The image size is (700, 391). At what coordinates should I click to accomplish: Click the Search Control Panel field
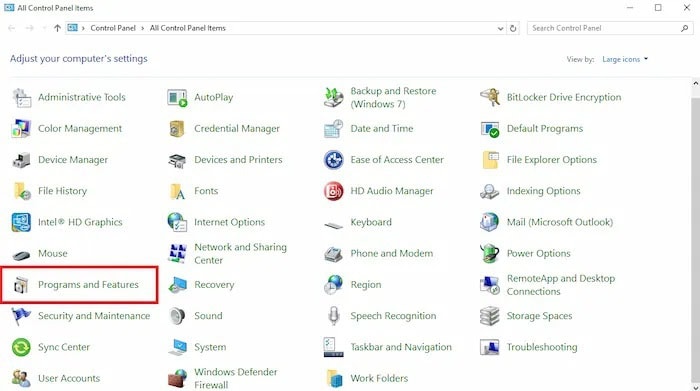point(610,28)
